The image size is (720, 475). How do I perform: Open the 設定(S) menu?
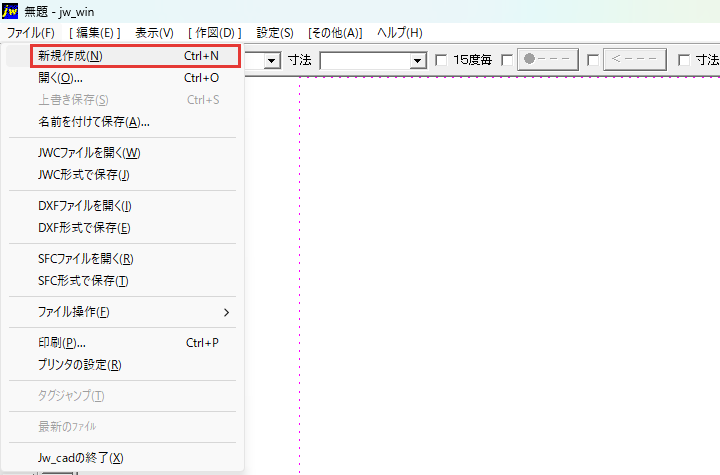275,33
